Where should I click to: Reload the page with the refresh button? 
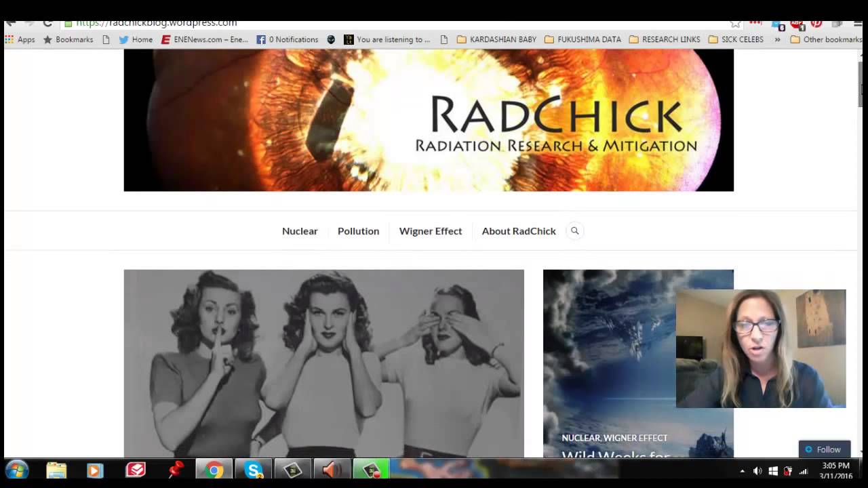(x=47, y=22)
